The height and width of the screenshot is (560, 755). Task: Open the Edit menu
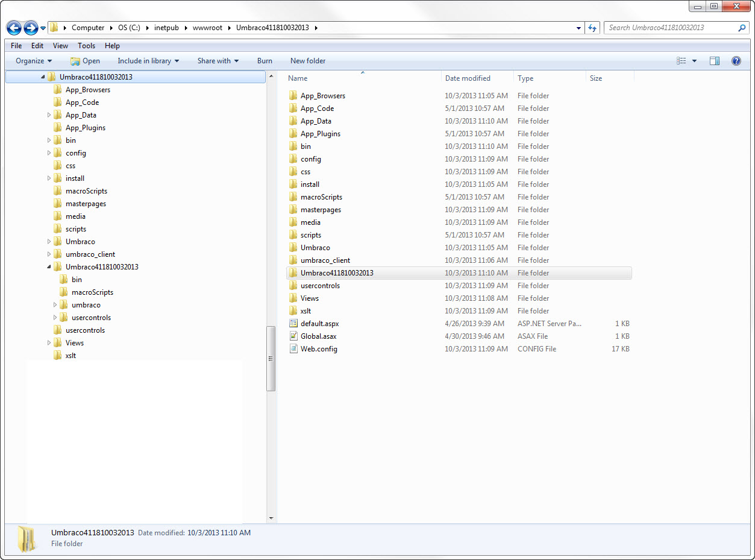click(37, 46)
